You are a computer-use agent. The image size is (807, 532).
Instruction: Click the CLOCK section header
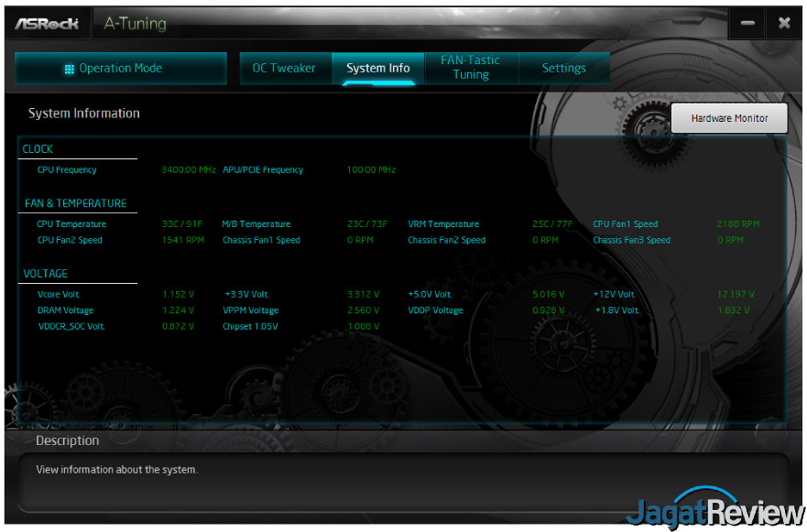click(x=38, y=148)
